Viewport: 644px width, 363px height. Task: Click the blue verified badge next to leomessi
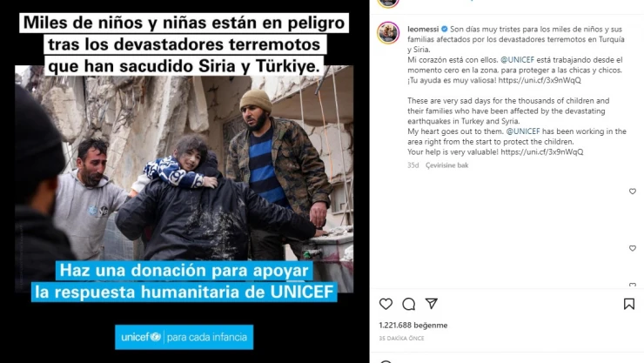pyautogui.click(x=445, y=29)
